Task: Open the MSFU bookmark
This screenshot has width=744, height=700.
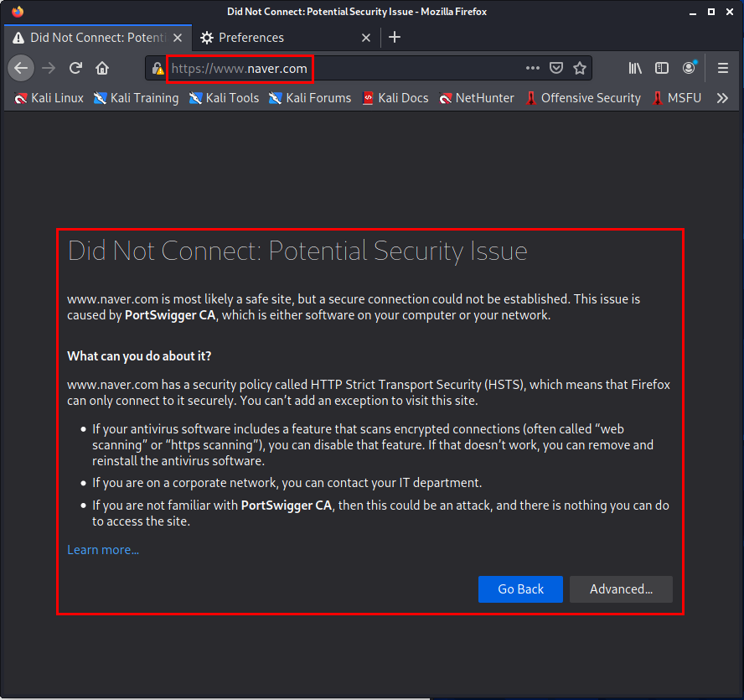Action: [x=677, y=98]
